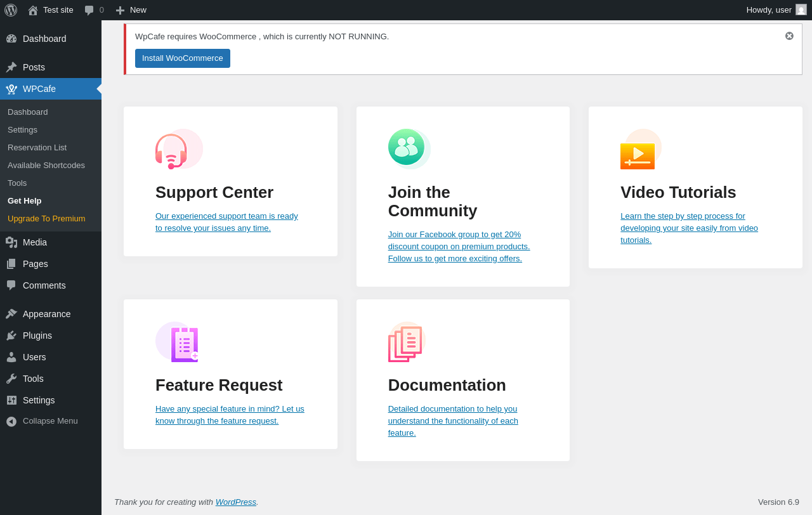812x515 pixels.
Task: Click the Support Center headphone icon
Action: click(x=171, y=151)
